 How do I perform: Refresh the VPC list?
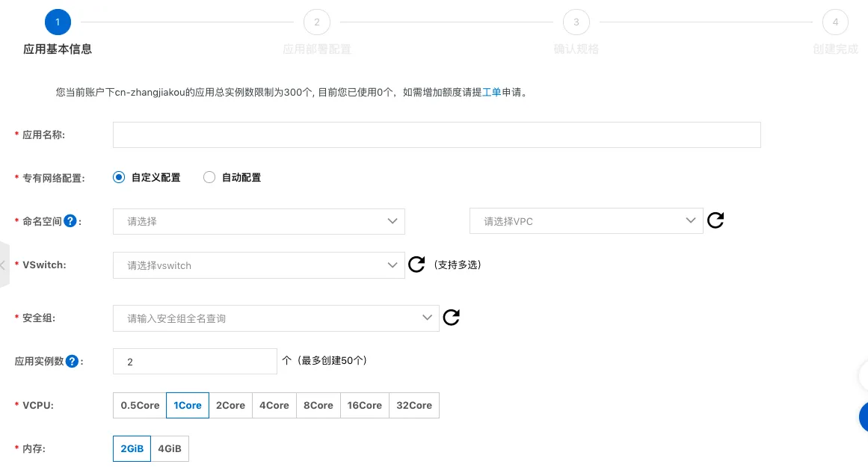[x=715, y=220]
